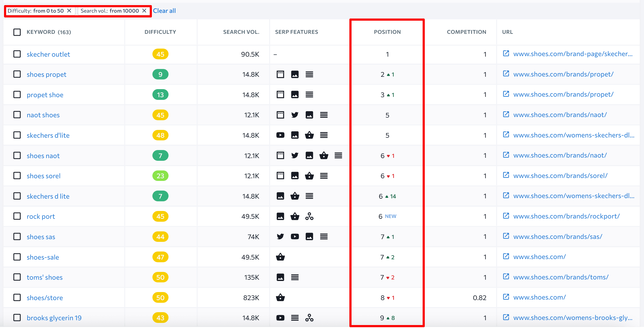Check the naot shoes row
644x328 pixels.
pos(17,115)
